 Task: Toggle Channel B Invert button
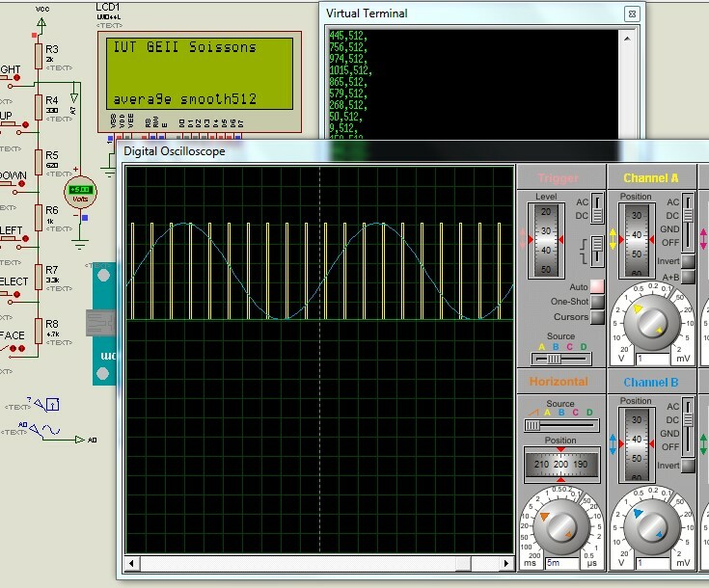689,466
